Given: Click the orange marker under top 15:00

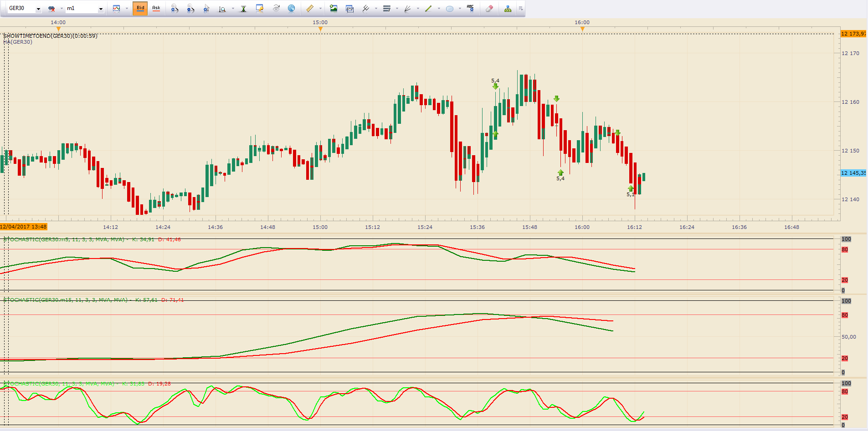Looking at the screenshot, I should 320,29.
